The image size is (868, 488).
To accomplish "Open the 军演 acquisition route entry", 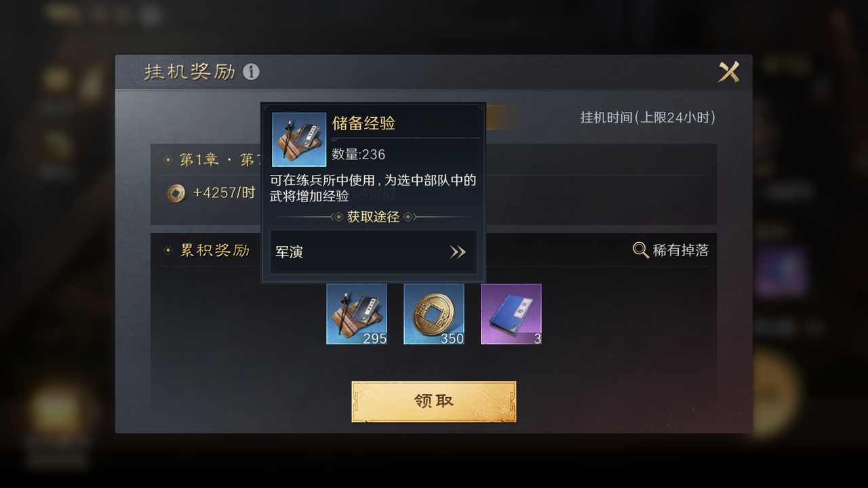I will [373, 252].
